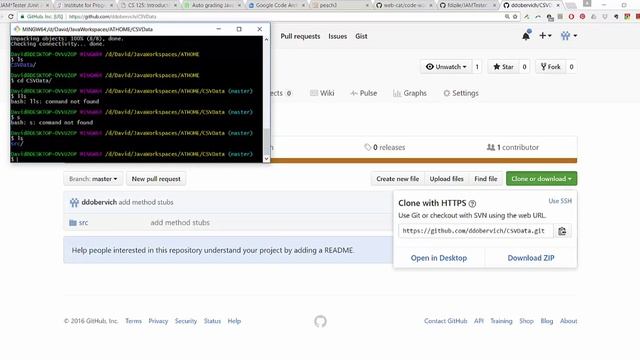The height and width of the screenshot is (360, 640).
Task: Click src row commit message add method stubs
Action: coord(180,223)
